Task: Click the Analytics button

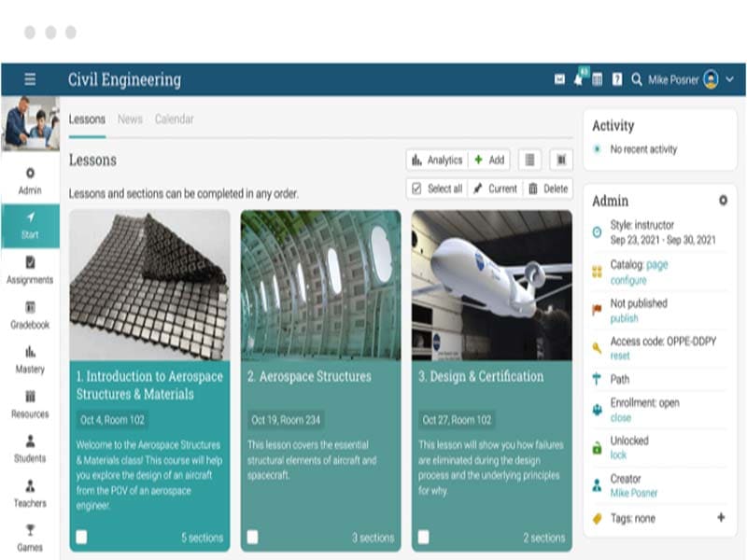Action: (x=437, y=160)
